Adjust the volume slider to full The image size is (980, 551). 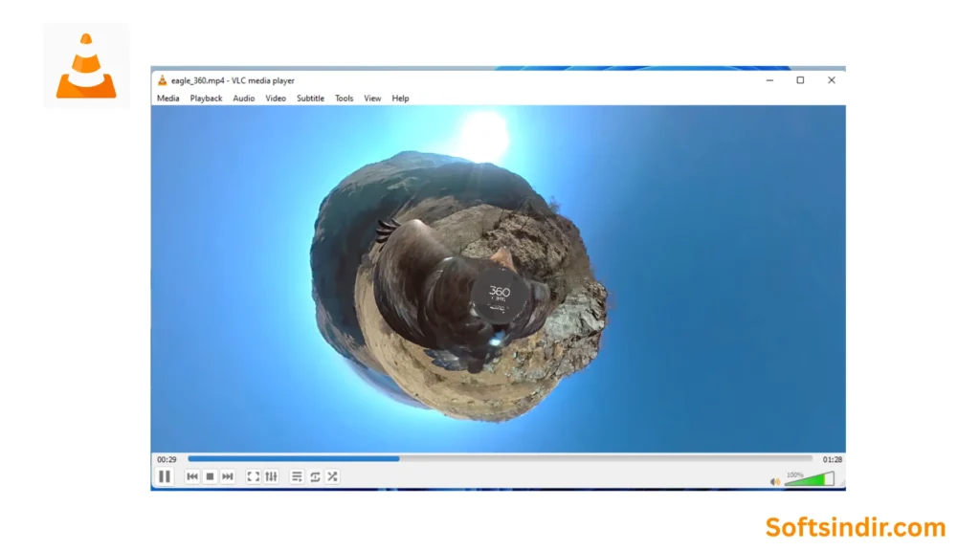[831, 479]
